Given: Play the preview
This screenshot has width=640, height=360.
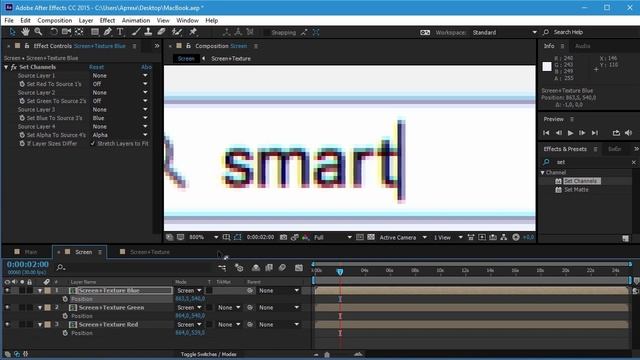Looking at the screenshot, I should click(570, 133).
